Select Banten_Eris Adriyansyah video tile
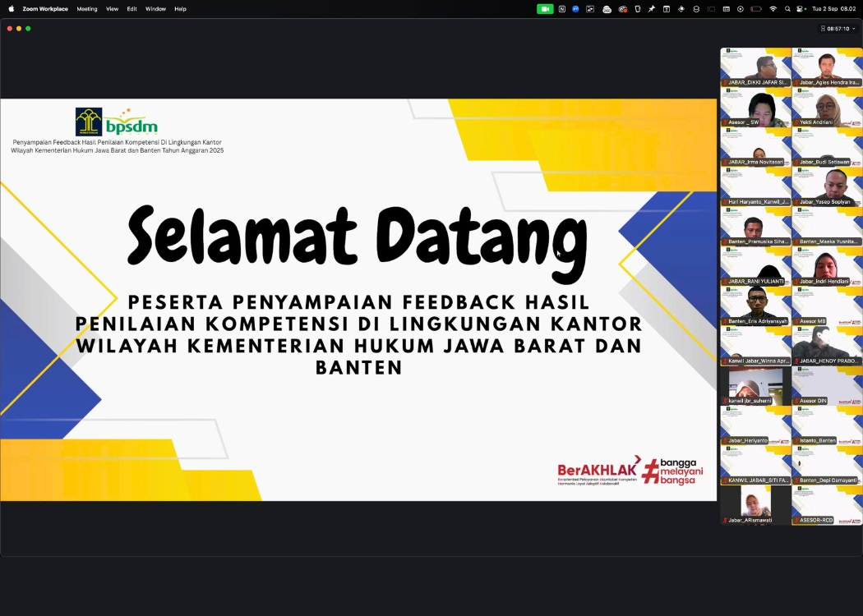Screen dimensions: 863x616 pos(755,306)
